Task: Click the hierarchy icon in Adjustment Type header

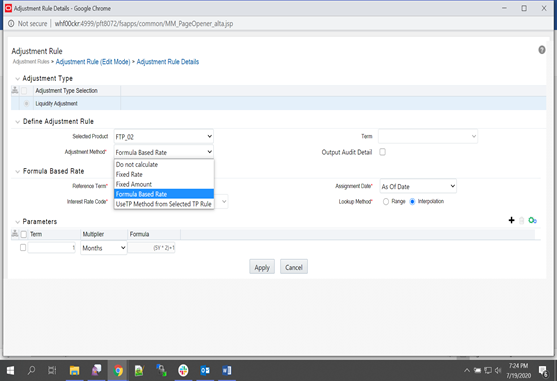Action: click(15, 90)
